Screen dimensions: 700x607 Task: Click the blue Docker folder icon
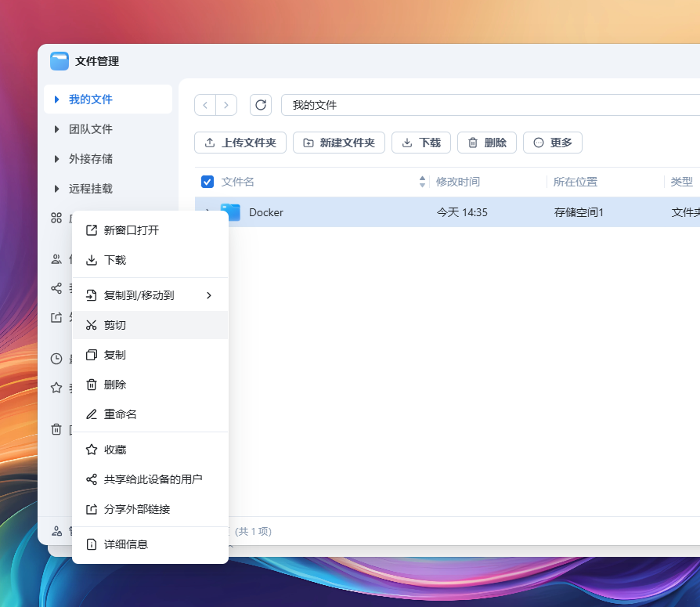tap(230, 212)
